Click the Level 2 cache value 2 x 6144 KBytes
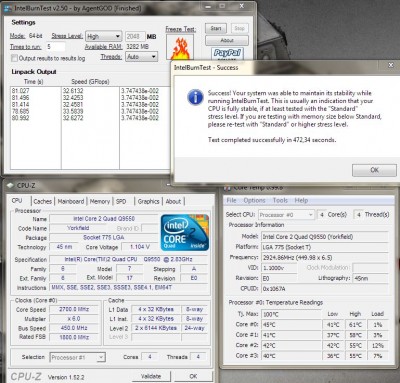Screen dimensions: 400x383 156,328
